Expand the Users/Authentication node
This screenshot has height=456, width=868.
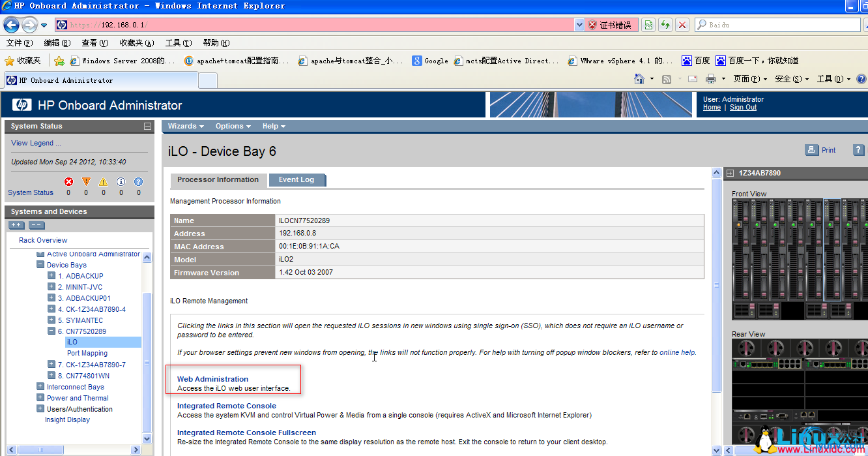(40, 409)
